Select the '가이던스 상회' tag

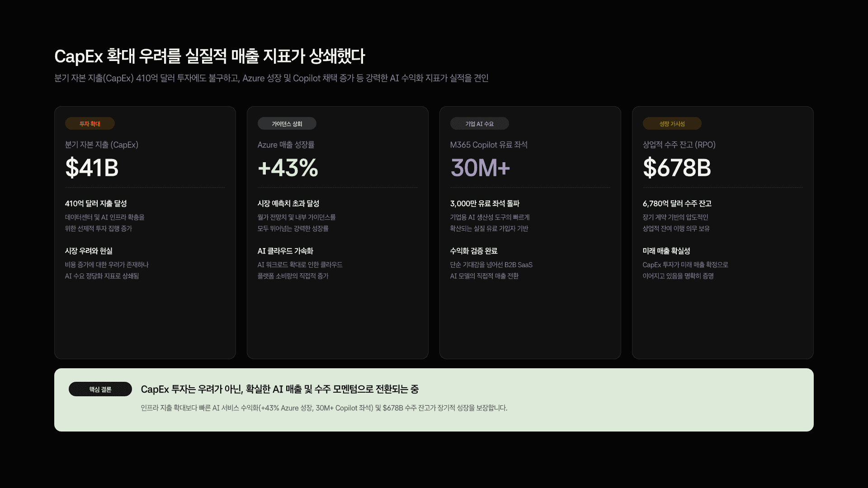(x=287, y=123)
